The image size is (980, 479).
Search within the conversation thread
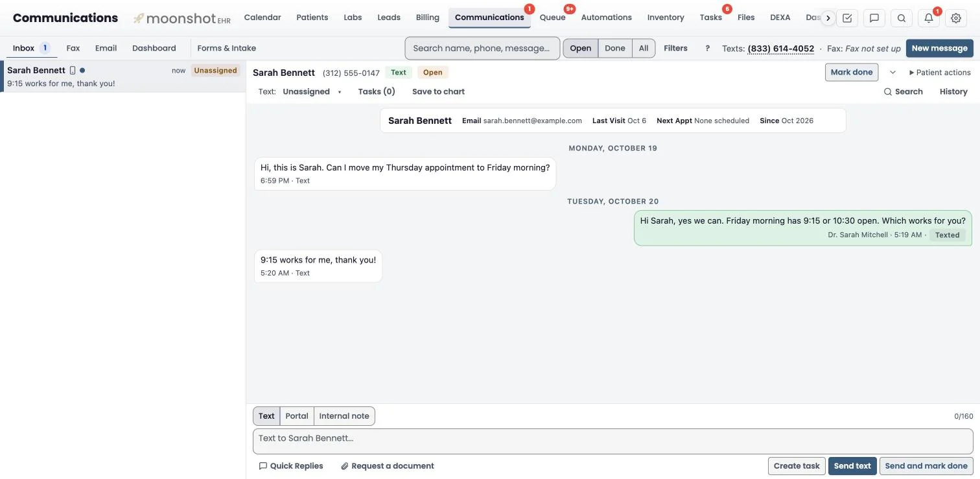pyautogui.click(x=903, y=91)
